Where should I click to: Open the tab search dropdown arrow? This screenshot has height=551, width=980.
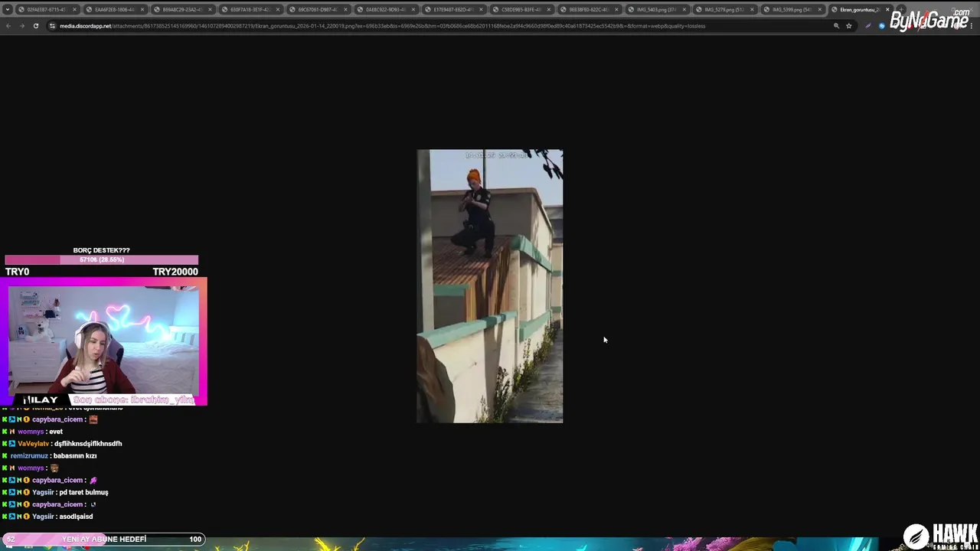click(8, 10)
